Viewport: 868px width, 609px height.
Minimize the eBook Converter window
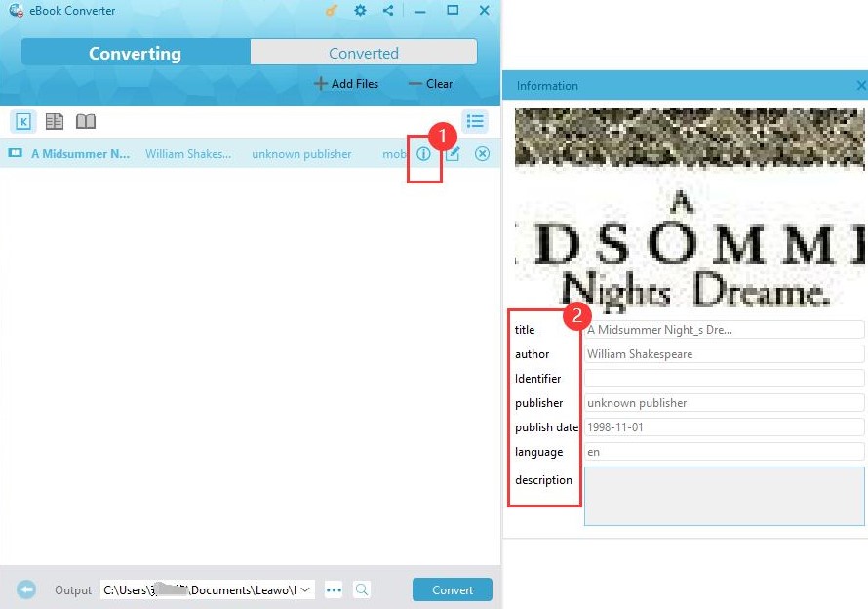[x=420, y=11]
